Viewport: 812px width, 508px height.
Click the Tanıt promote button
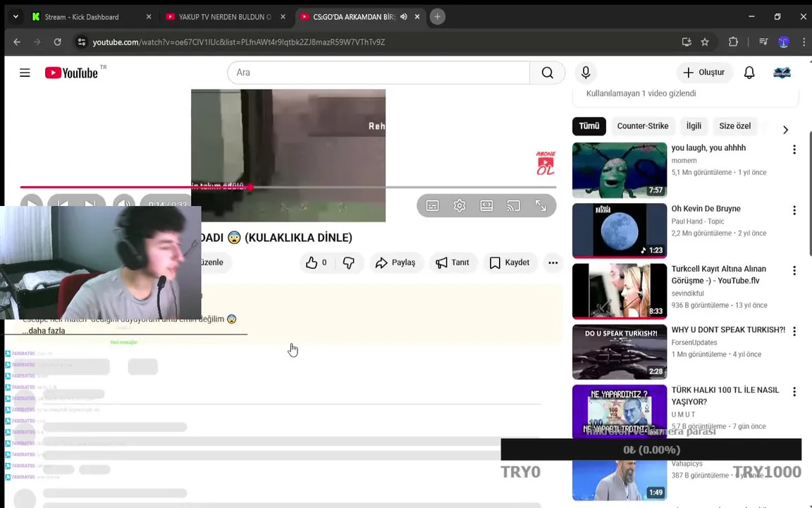453,262
